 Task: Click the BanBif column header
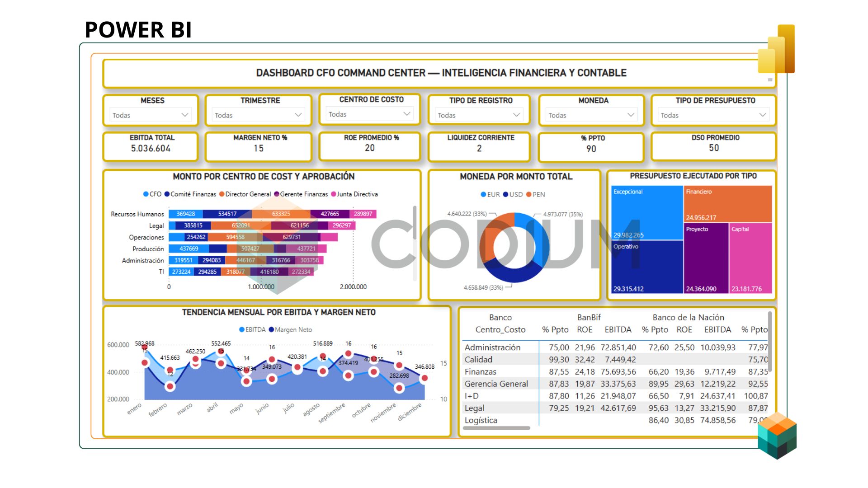[589, 318]
